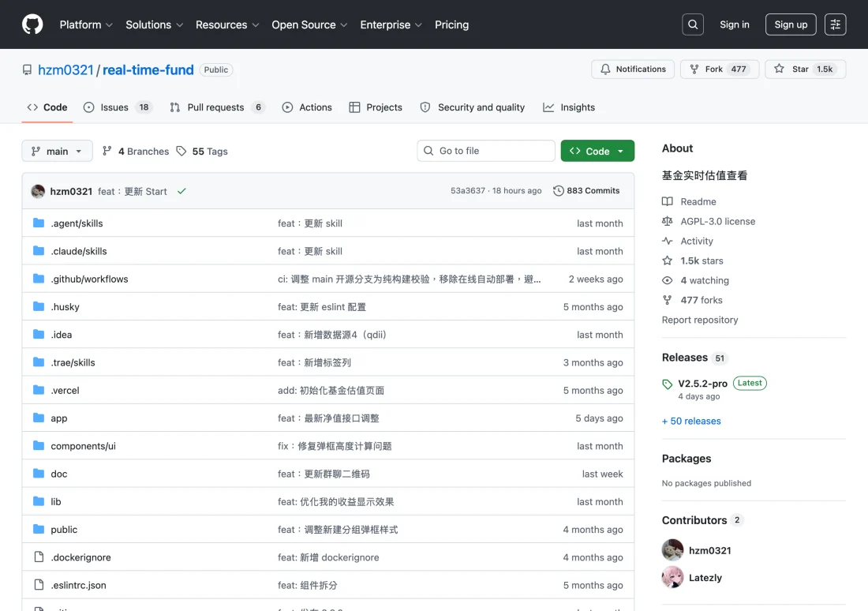Click the Go to file search field

[x=485, y=151]
